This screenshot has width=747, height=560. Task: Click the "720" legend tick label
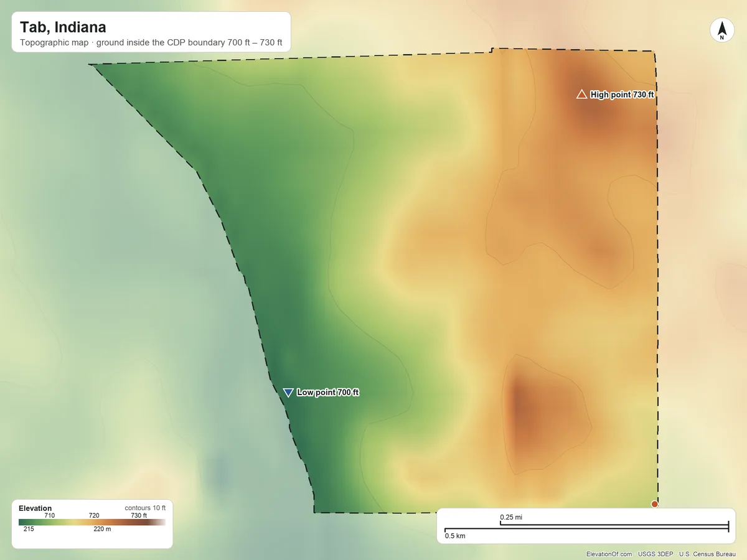[x=94, y=515]
